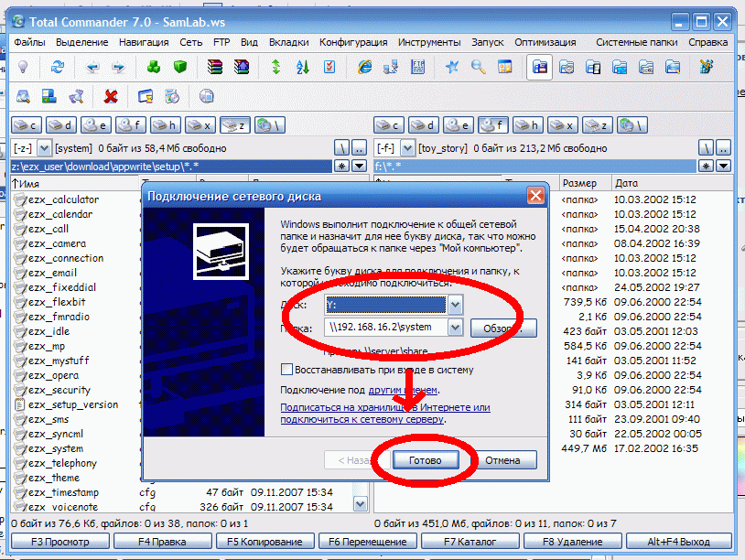Screen dimensions: 745x560
Task: Click the folder with gear toolbar icon
Action: point(567,68)
